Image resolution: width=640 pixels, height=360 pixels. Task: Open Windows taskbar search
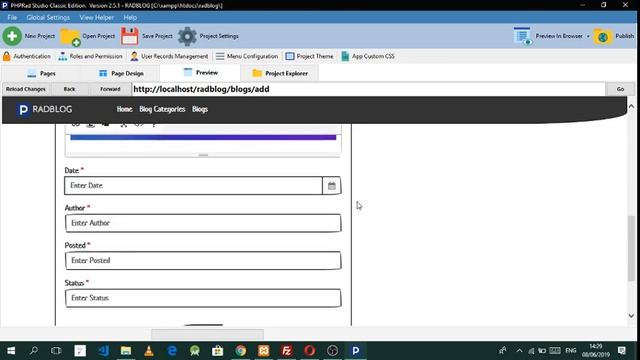pos(33,351)
